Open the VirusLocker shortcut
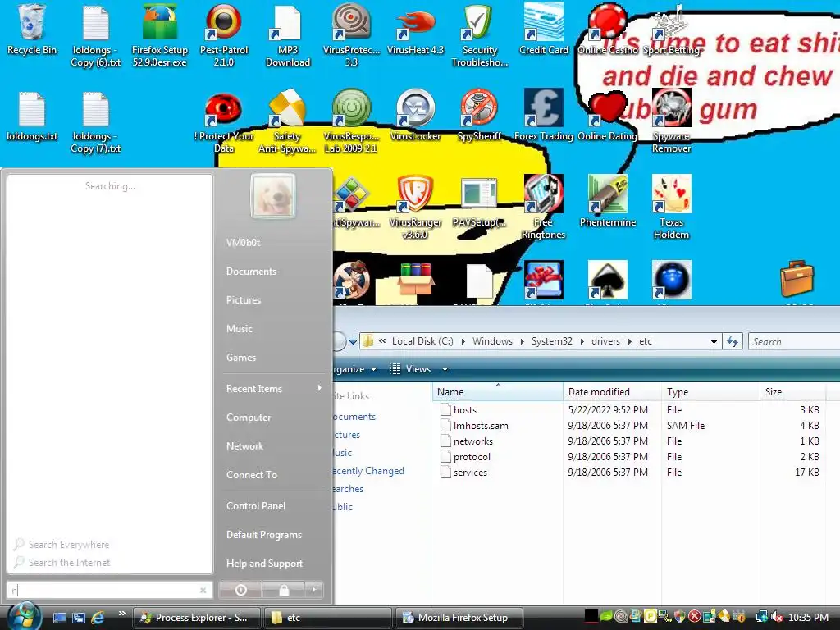 415,116
